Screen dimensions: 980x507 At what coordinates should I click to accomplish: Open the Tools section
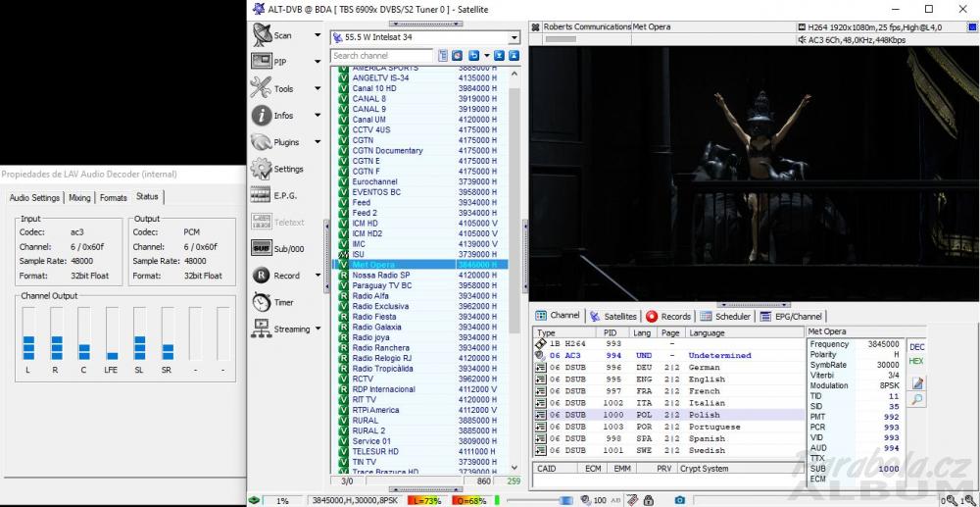click(273, 89)
